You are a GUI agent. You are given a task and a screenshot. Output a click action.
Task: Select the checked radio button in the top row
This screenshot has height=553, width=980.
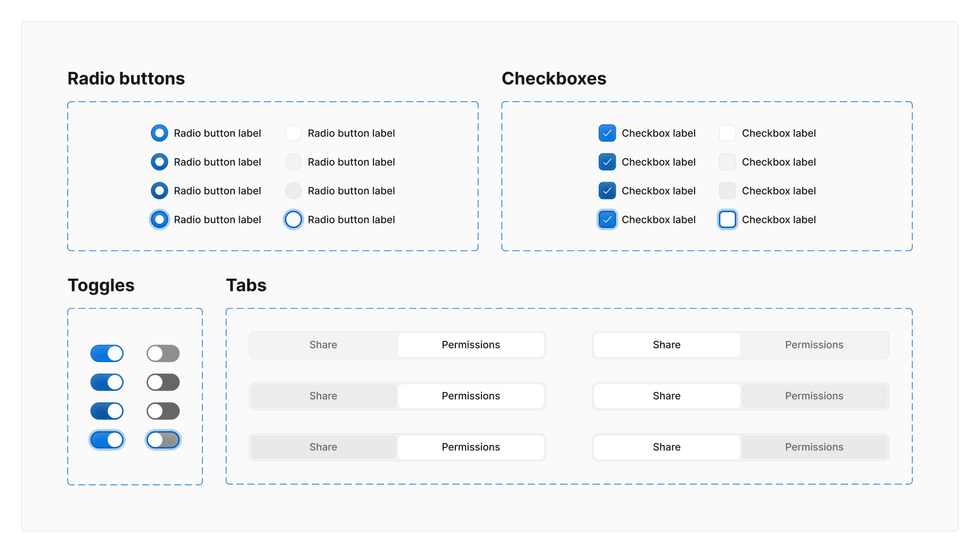click(159, 133)
